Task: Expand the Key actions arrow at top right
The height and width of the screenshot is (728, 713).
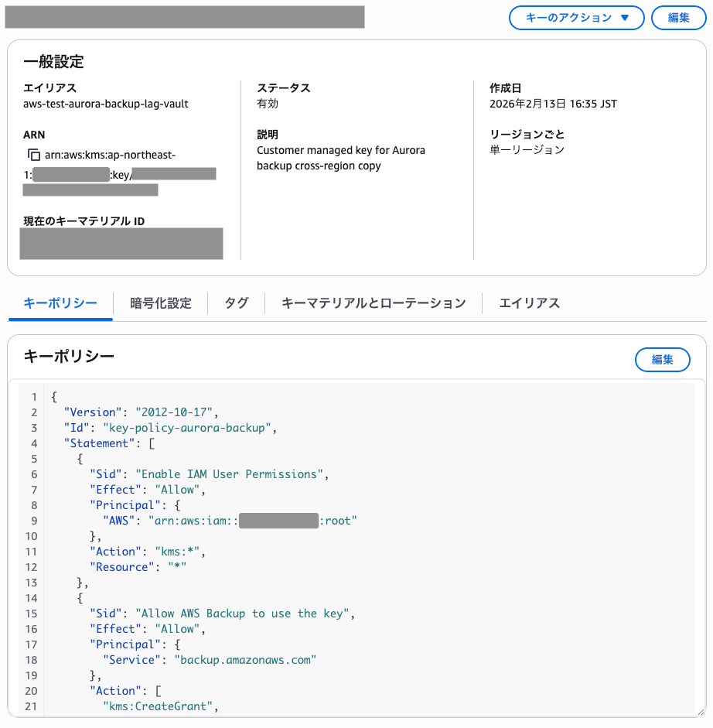Action: click(624, 18)
